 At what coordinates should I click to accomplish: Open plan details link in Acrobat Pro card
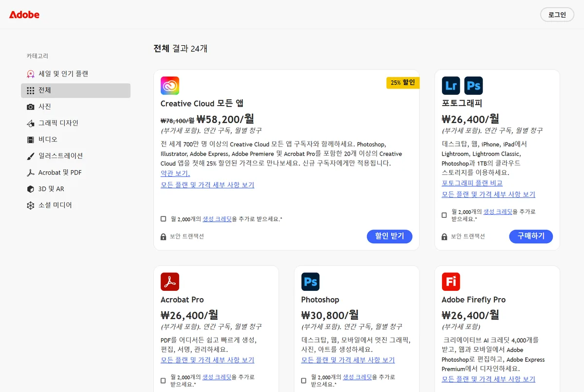(x=207, y=360)
